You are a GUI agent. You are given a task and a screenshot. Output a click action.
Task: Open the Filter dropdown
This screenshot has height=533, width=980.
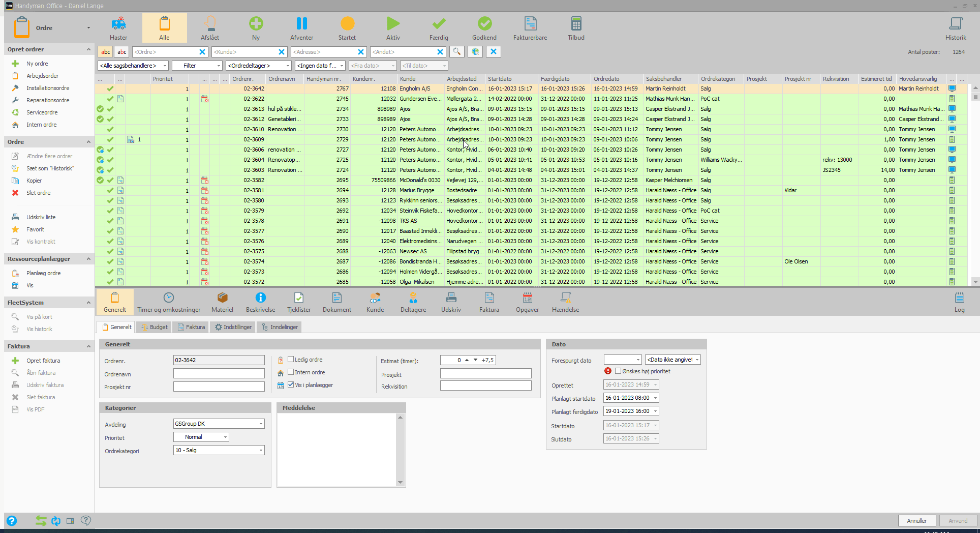tap(197, 66)
